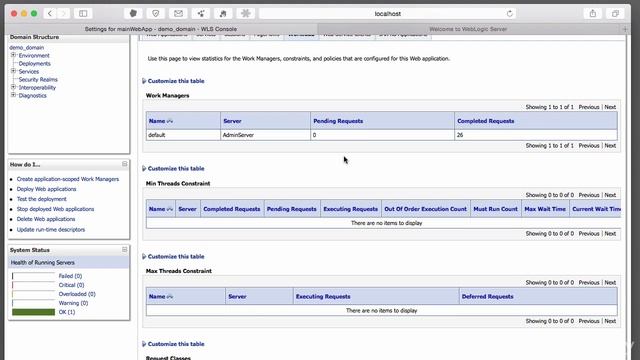640x360 pixels.
Task: Open Interoperability in Domain Structure tree
Action: point(37,87)
